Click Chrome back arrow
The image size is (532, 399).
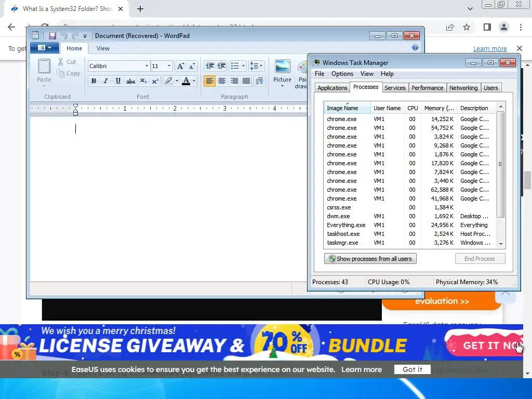pyautogui.click(x=11, y=27)
